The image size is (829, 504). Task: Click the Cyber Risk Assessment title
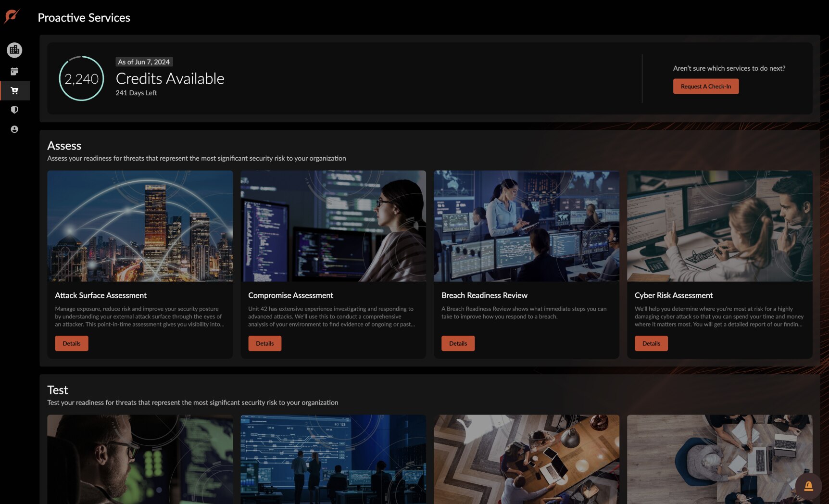673,295
